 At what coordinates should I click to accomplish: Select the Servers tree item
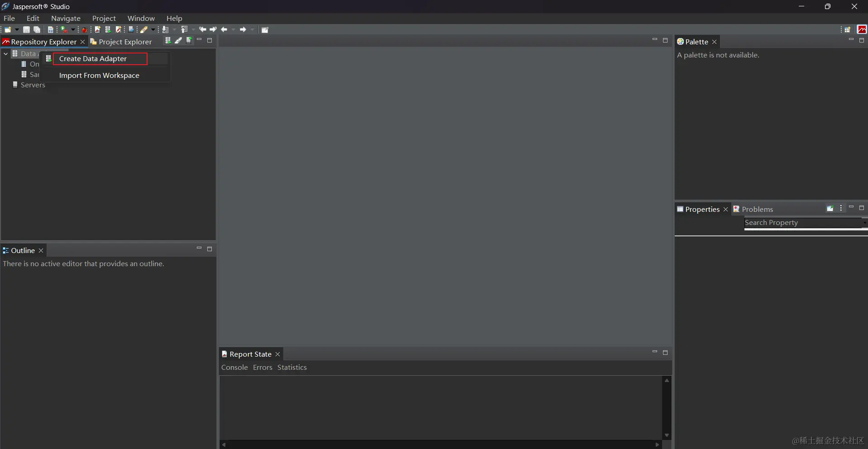33,85
